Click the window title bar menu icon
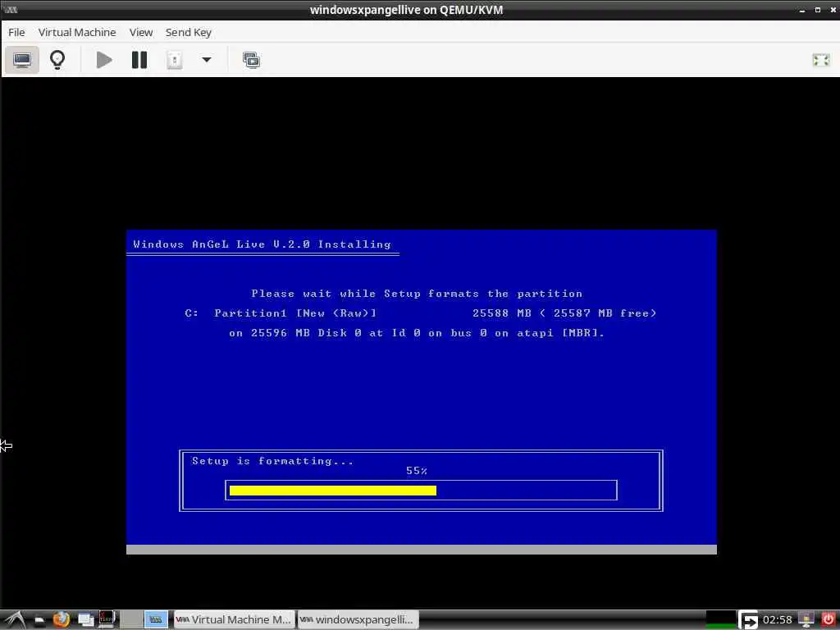This screenshot has width=840, height=630. pyautogui.click(x=10, y=10)
